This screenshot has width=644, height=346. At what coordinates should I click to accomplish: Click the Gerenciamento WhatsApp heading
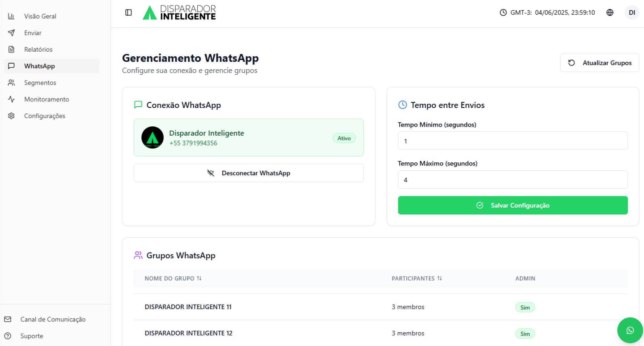click(x=190, y=58)
